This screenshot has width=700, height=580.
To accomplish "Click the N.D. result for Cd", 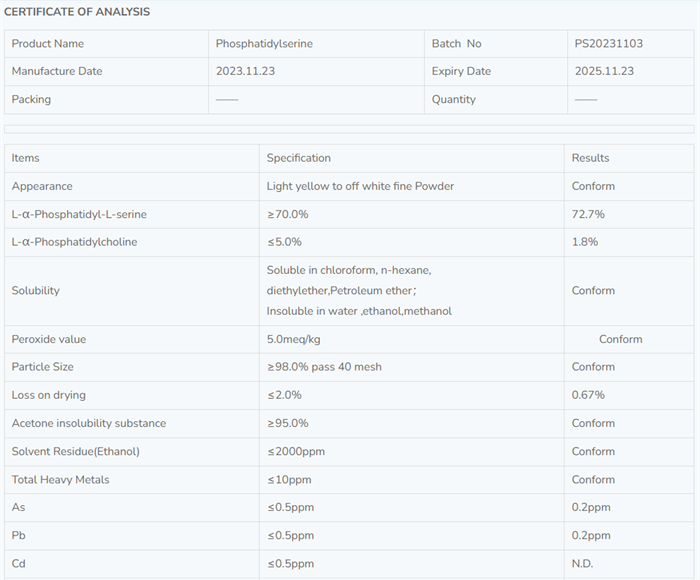I will pyautogui.click(x=582, y=564).
